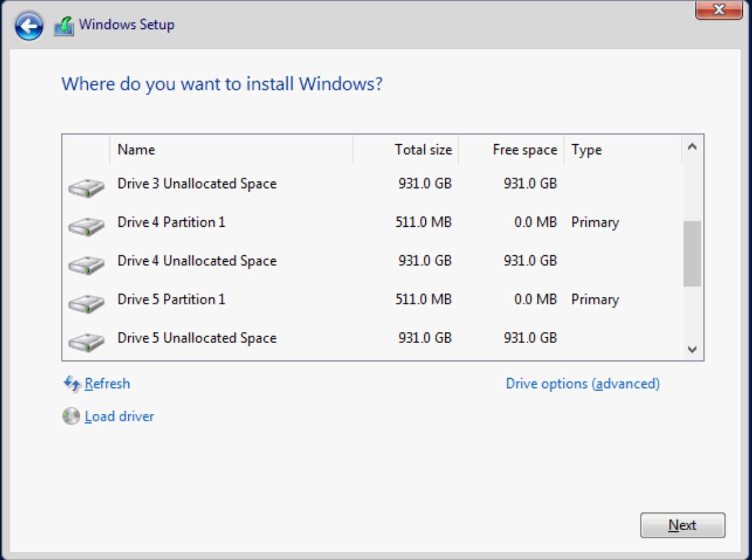The width and height of the screenshot is (752, 560).
Task: Click the drive icon for Drive 5 Unallocated Space
Action: (86, 342)
